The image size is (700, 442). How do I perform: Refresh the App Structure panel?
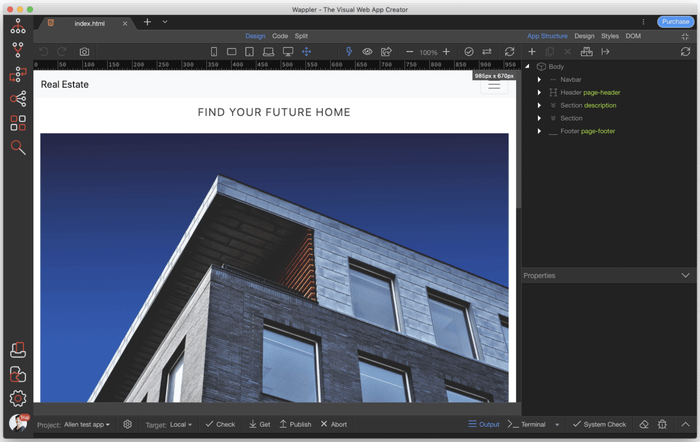coord(685,52)
